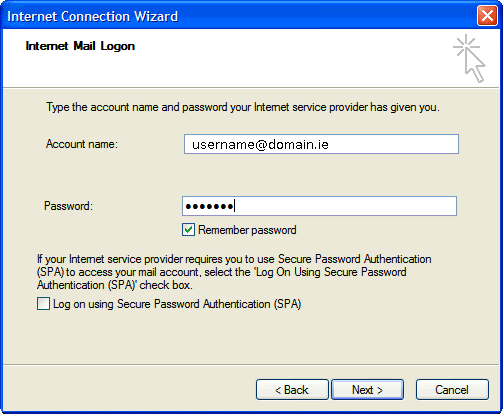Click the 'Password:' label
Screen dimensions: 503x414
point(68,206)
